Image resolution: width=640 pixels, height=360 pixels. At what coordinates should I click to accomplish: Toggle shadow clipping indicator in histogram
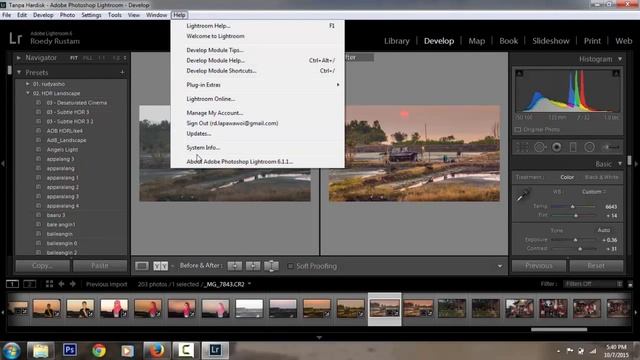pyautogui.click(x=519, y=73)
